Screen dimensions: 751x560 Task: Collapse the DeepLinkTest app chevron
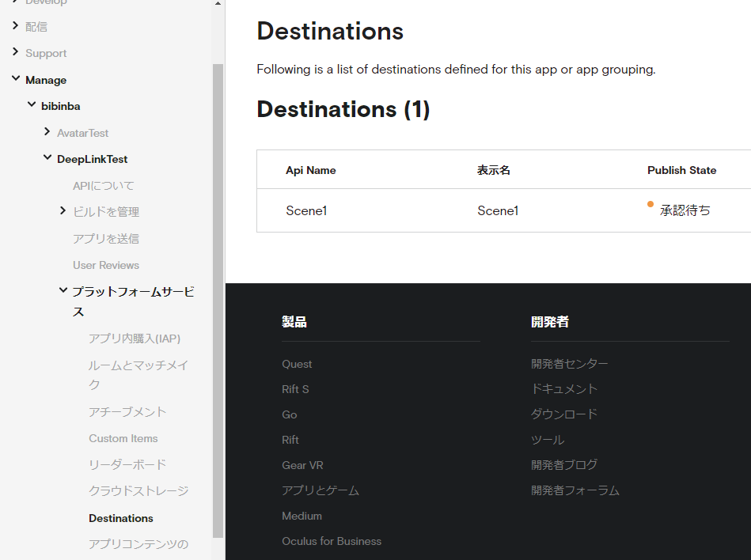(x=47, y=157)
